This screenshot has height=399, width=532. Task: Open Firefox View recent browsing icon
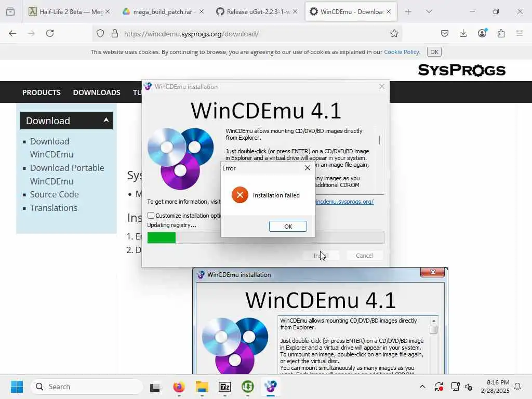(x=10, y=11)
